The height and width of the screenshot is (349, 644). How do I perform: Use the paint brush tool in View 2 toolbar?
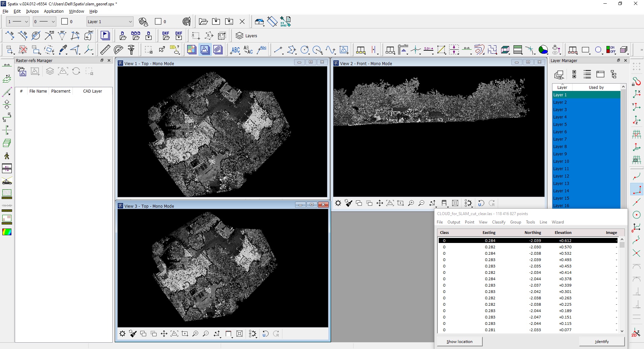coord(348,203)
